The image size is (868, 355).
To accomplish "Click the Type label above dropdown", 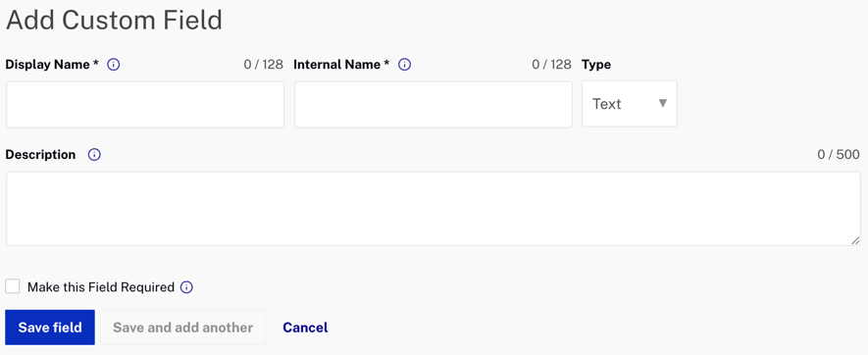I will coord(596,65).
